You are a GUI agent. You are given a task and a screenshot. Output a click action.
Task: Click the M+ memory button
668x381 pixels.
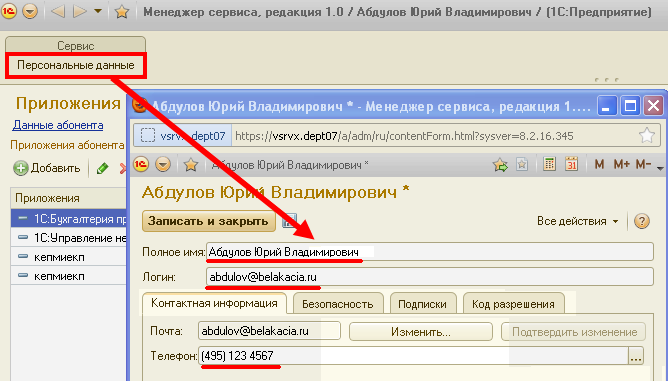(x=622, y=165)
